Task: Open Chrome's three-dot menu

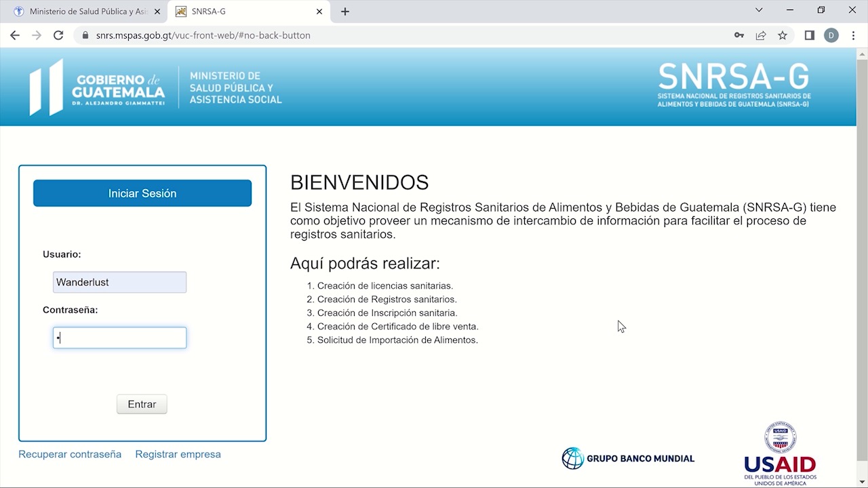Action: [853, 35]
